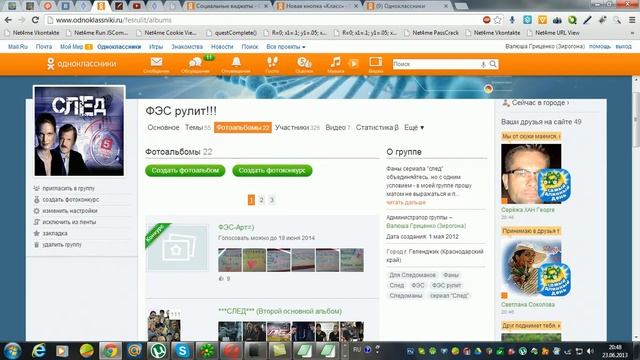Click the music play button in header
The width and height of the screenshot is (640, 360).
[354, 63]
